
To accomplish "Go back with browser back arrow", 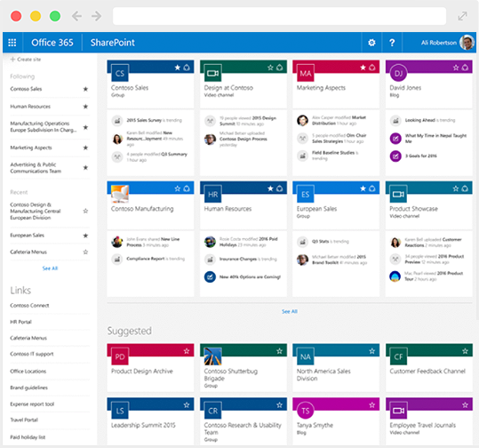I will tap(76, 16).
